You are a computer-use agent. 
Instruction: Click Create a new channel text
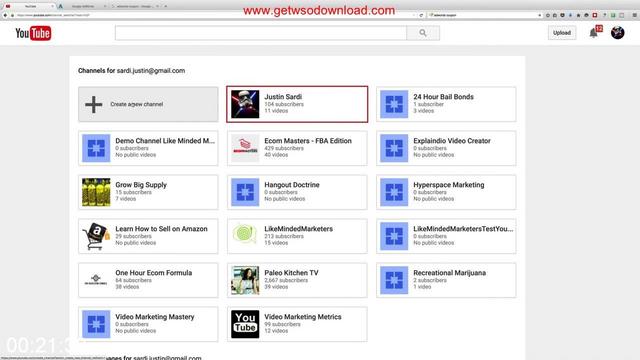click(x=136, y=104)
